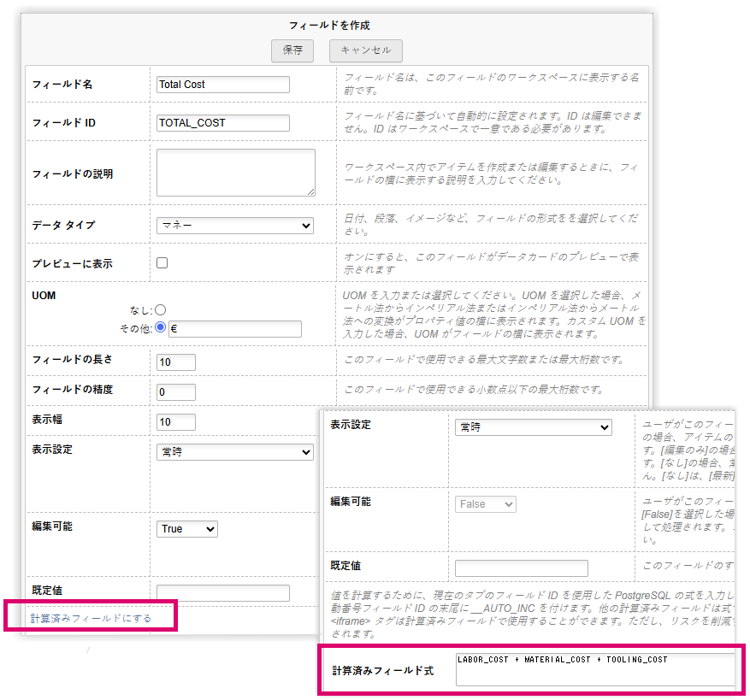Enable the プレビューに表示 checkbox
The width and height of the screenshot is (750, 700).
(x=162, y=262)
